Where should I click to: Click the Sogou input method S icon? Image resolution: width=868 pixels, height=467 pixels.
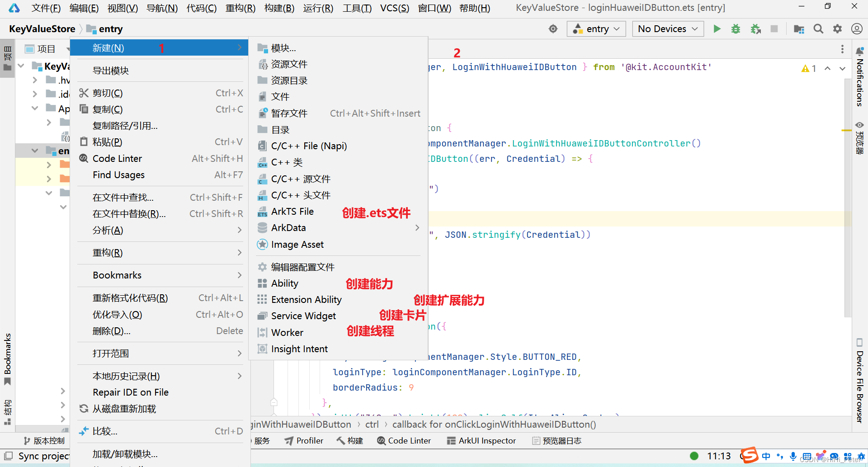point(749,455)
